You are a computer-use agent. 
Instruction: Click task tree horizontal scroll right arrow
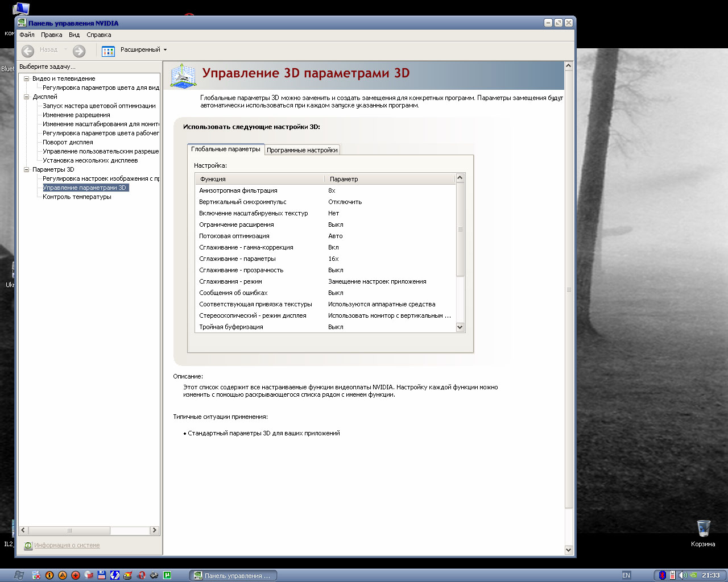point(154,530)
